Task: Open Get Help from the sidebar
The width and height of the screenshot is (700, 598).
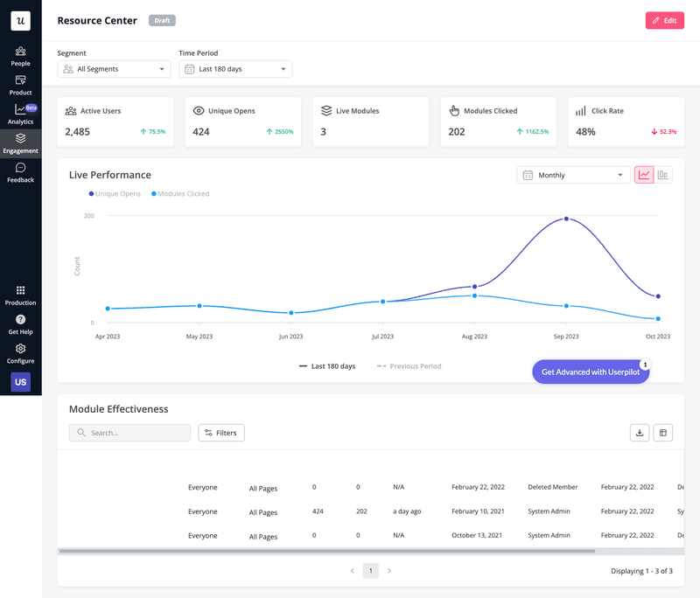Action: pos(20,325)
